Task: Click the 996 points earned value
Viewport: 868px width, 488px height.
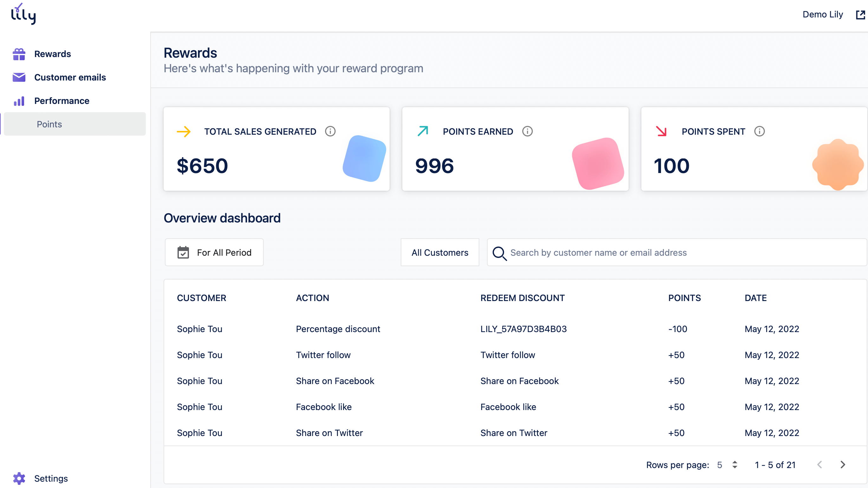Action: pos(434,166)
